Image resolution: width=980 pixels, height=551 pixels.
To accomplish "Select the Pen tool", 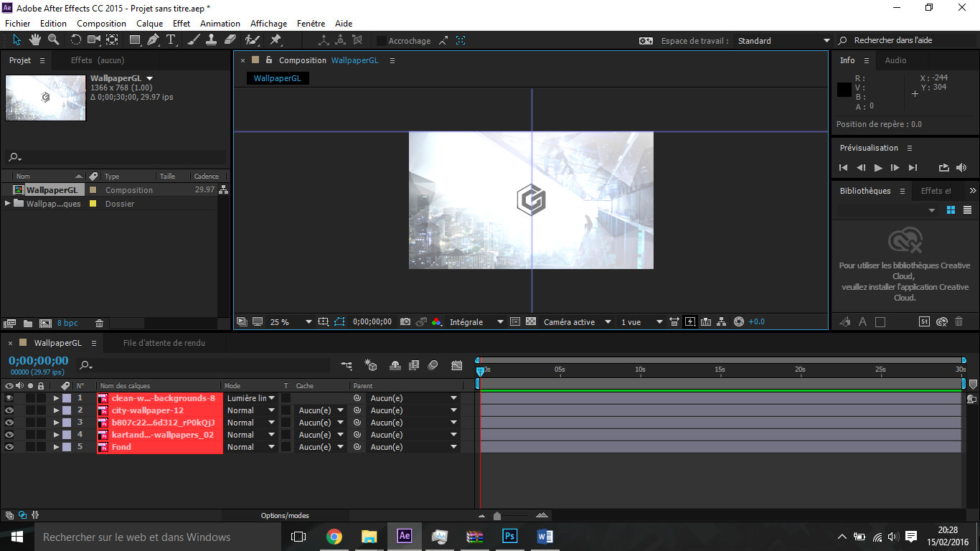I will [153, 40].
